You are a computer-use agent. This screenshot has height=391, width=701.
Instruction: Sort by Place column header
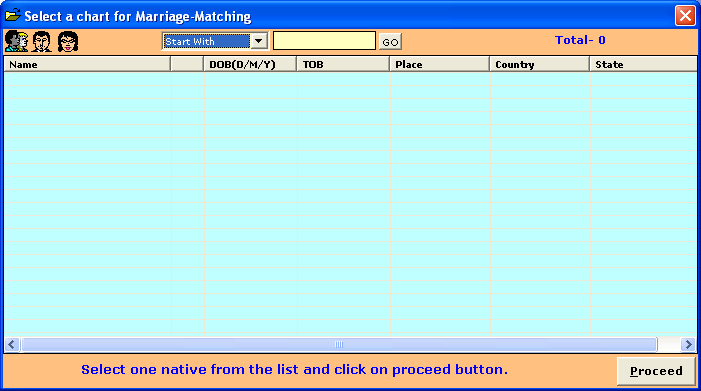(439, 64)
